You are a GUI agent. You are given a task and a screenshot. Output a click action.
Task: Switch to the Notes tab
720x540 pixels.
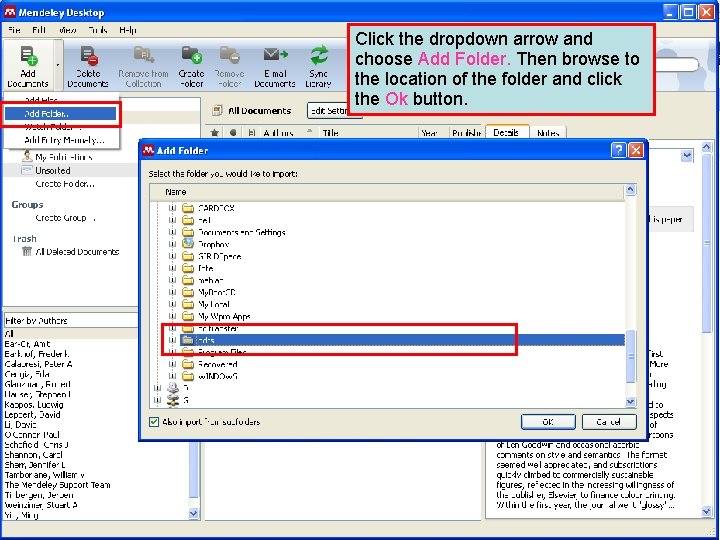[548, 133]
